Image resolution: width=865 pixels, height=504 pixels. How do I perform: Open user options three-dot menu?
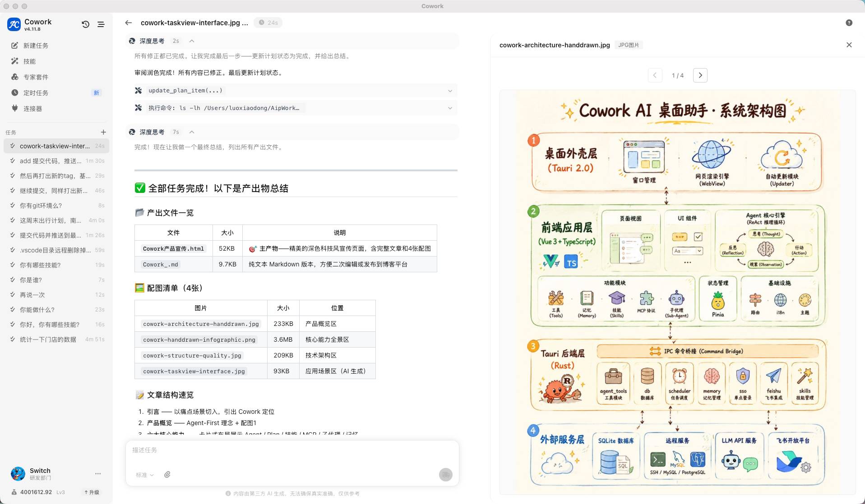98,474
